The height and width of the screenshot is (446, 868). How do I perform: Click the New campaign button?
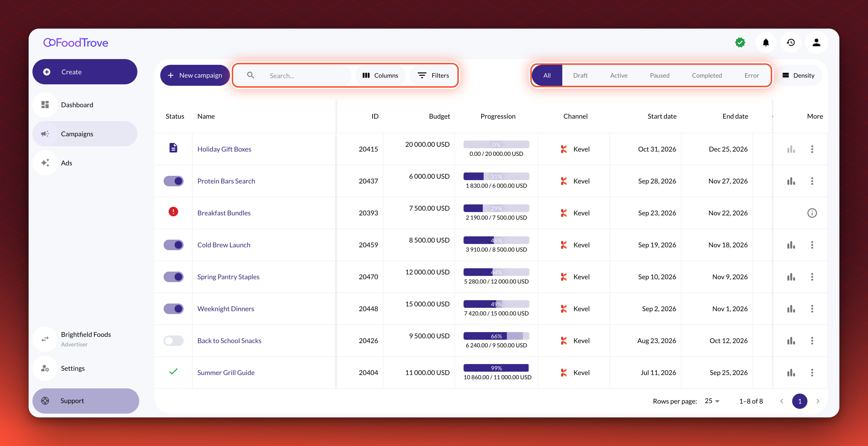(195, 75)
